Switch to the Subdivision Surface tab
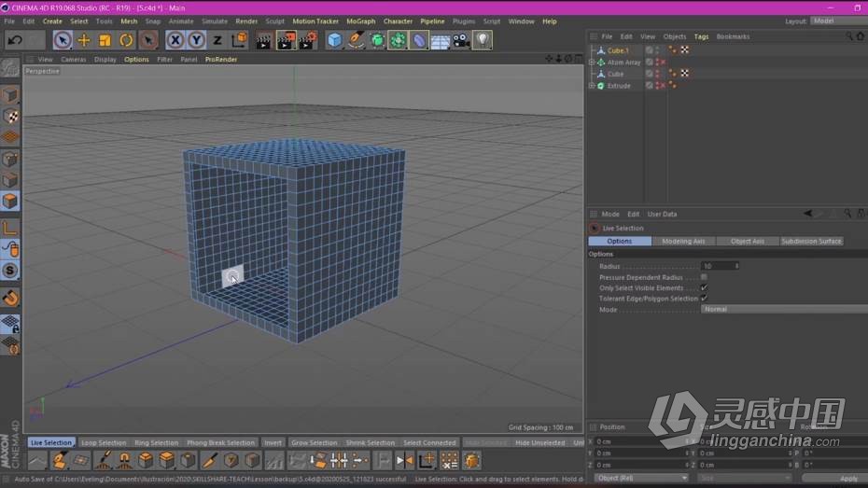Image resolution: width=868 pixels, height=488 pixels. coord(812,242)
